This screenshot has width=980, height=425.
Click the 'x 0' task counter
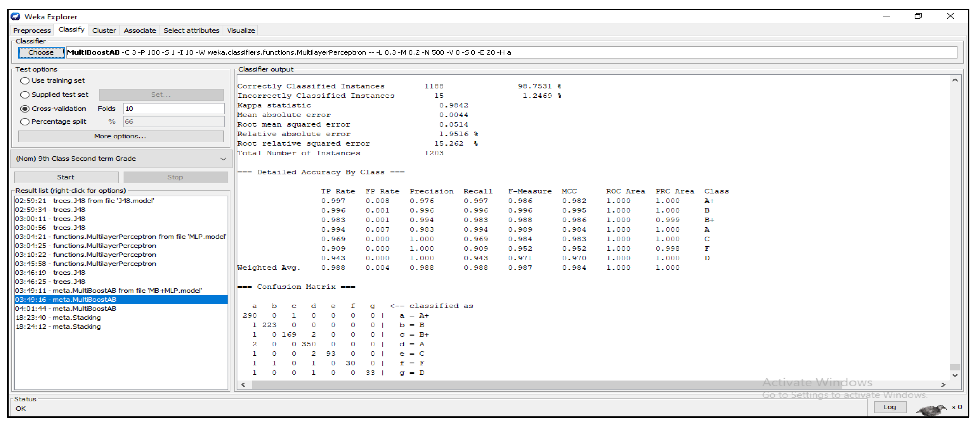pos(957,407)
